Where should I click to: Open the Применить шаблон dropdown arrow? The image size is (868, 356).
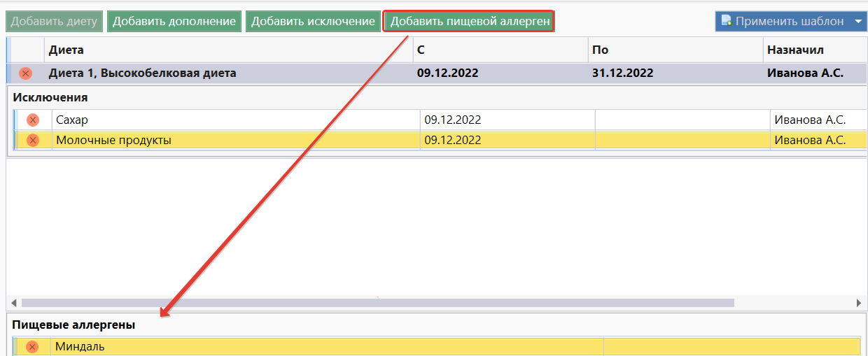(x=859, y=21)
